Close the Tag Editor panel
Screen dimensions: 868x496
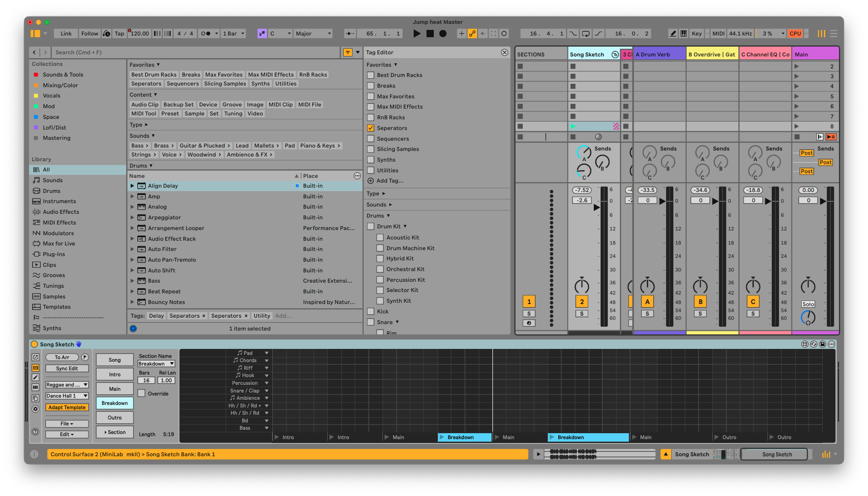click(504, 52)
